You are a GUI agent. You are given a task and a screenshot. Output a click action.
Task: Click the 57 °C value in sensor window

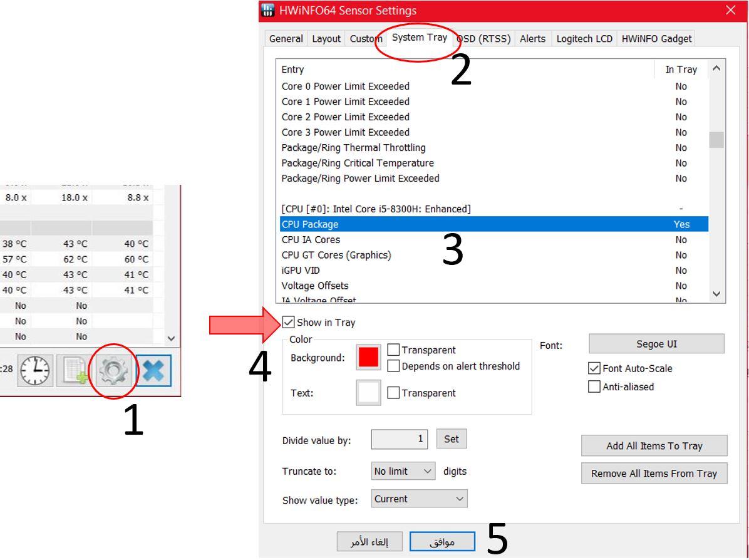click(14, 259)
